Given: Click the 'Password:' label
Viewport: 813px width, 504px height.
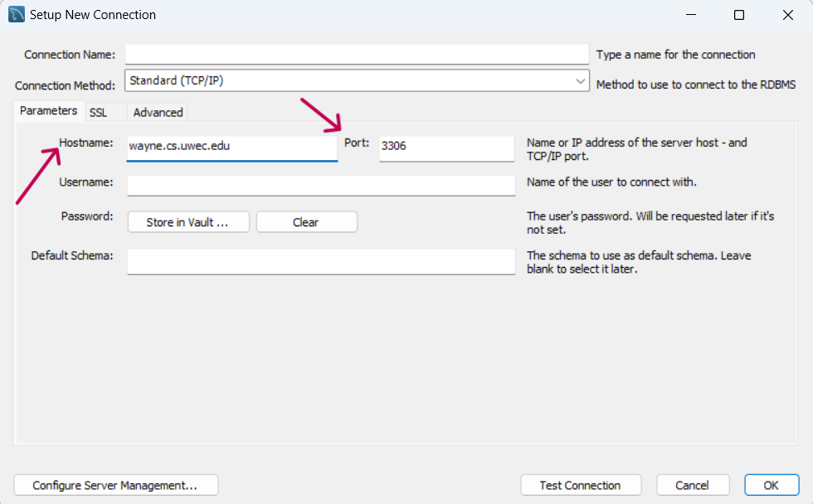Looking at the screenshot, I should click(x=87, y=216).
